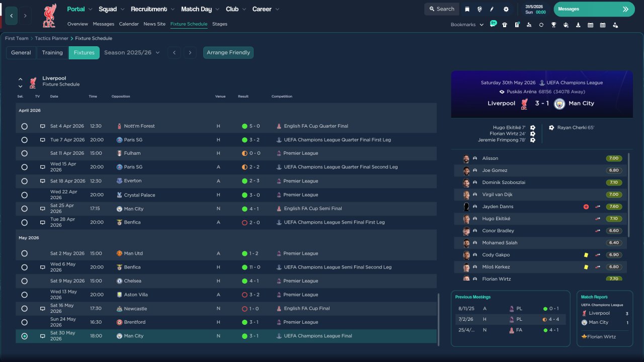This screenshot has width=644, height=362.
Task: Click the fixture list vertical scrollbar
Action: pos(439,320)
